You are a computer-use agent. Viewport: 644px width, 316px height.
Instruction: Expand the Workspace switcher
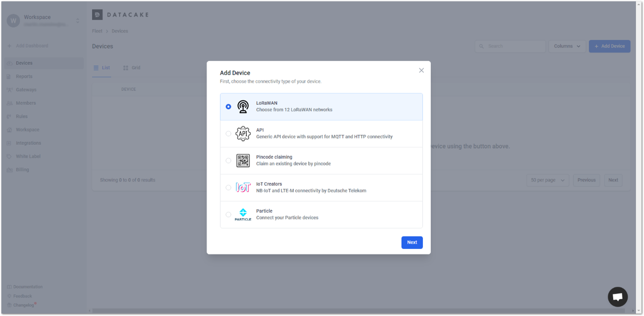tap(77, 20)
